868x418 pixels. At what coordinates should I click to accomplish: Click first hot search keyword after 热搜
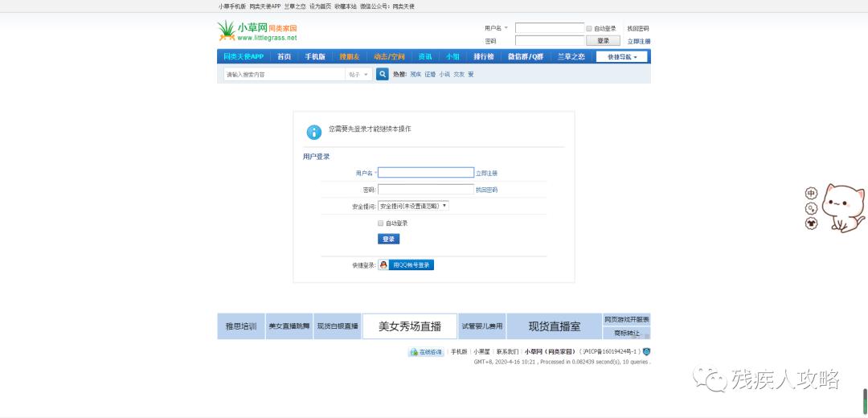(416, 74)
